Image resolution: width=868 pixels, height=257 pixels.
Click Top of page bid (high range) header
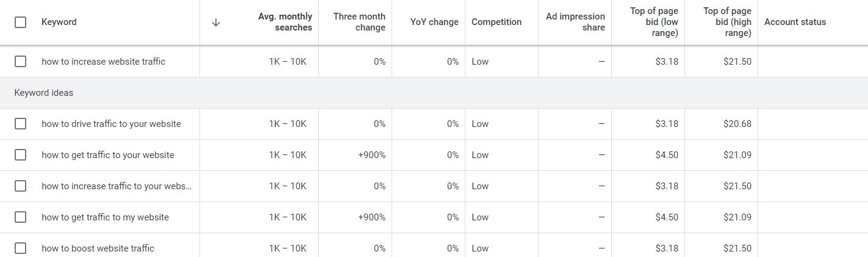click(727, 22)
